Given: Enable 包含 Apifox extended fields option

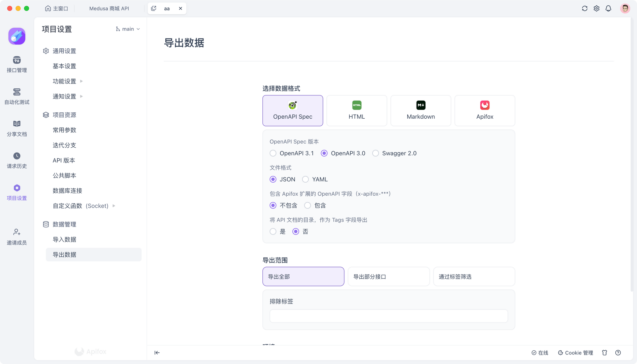Looking at the screenshot, I should [x=307, y=205].
